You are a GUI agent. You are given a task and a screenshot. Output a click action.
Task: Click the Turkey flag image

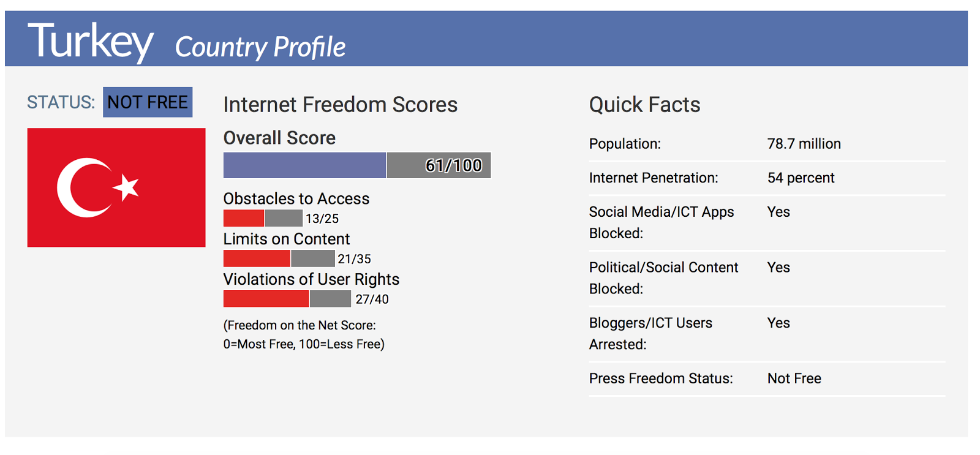[116, 187]
